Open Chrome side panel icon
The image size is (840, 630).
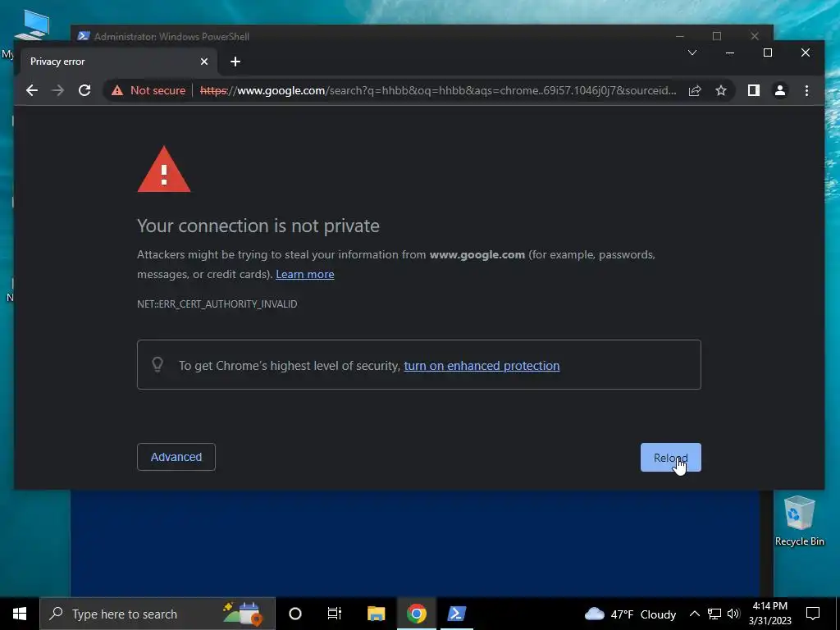click(754, 90)
